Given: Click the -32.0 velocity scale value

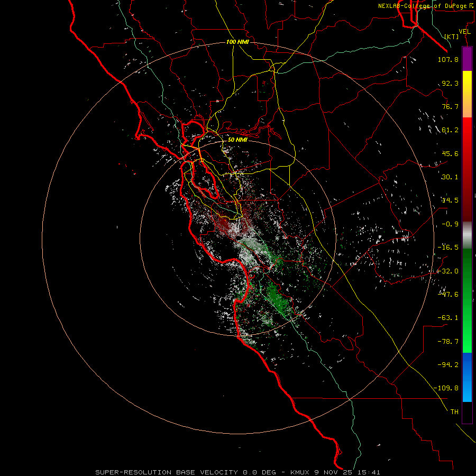Looking at the screenshot, I should [x=448, y=271].
